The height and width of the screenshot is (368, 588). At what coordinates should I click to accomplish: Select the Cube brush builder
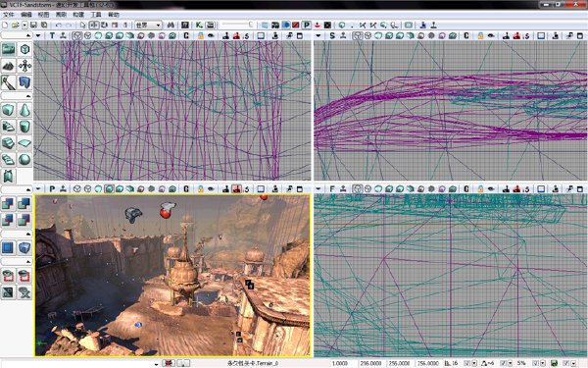pyautogui.click(x=8, y=110)
